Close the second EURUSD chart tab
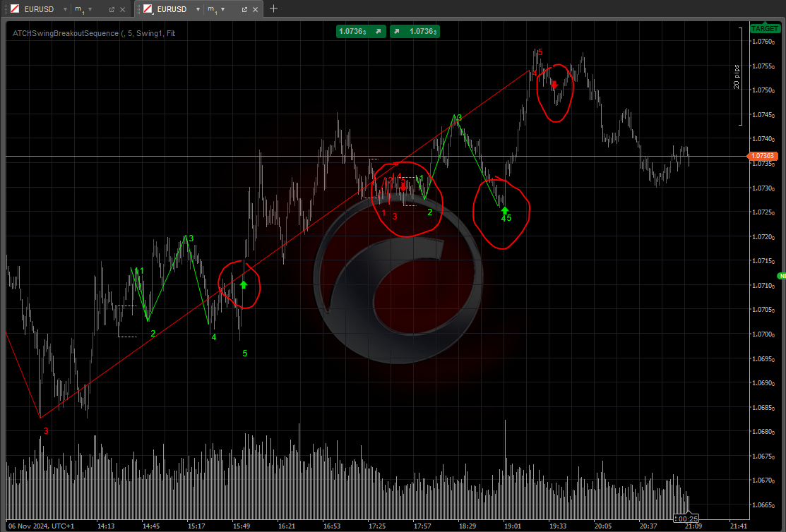 [x=255, y=9]
